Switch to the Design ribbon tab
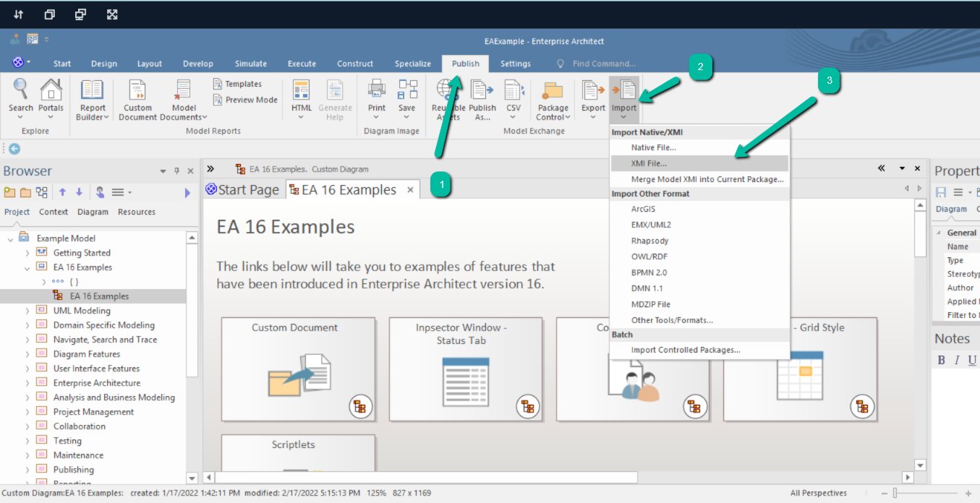980x503 pixels. tap(104, 64)
